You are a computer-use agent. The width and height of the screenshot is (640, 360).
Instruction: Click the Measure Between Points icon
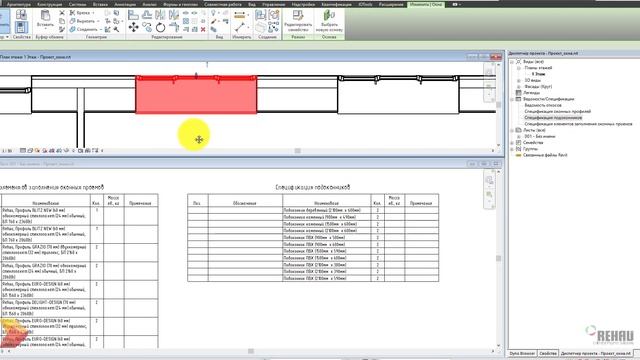tap(240, 28)
